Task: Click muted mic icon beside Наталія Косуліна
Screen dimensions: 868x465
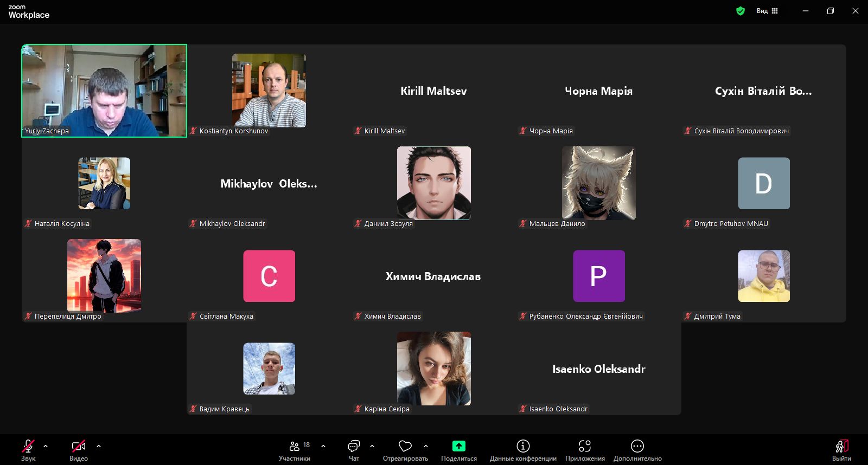Action: 28,223
